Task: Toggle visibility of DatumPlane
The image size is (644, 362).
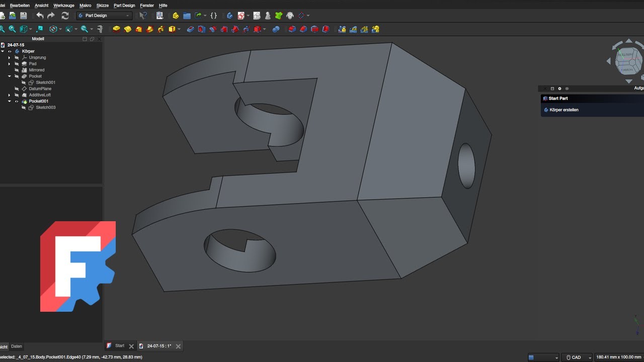Action: pos(17,88)
